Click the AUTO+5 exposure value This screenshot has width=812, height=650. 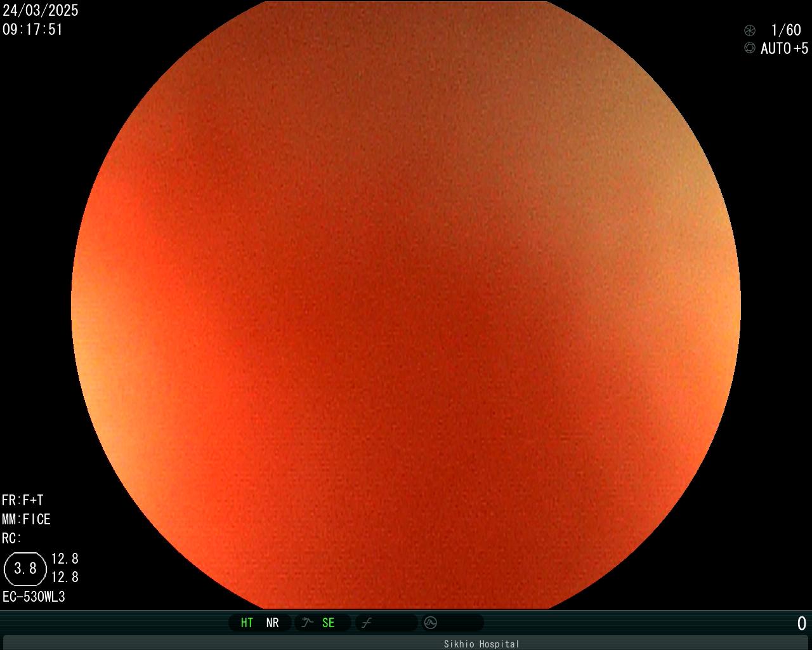point(785,48)
